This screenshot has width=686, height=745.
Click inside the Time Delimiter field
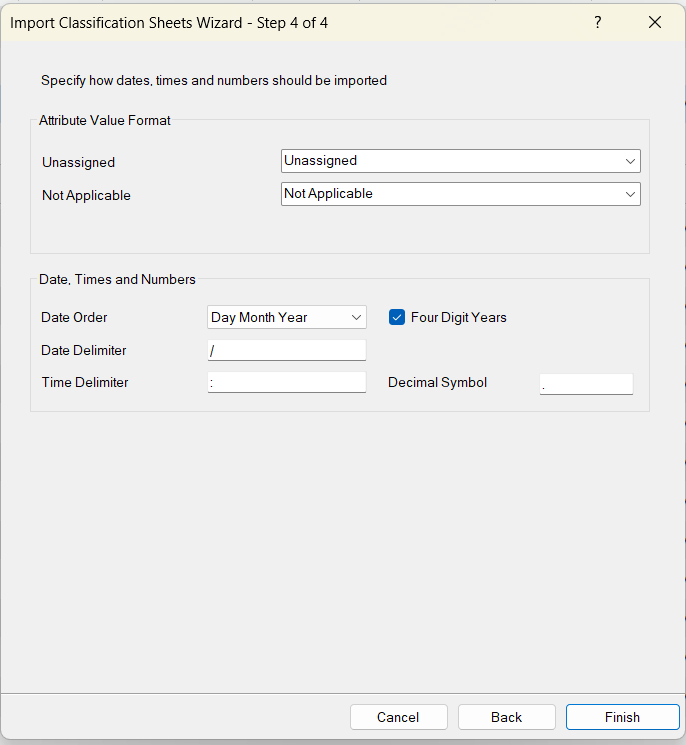tap(287, 382)
